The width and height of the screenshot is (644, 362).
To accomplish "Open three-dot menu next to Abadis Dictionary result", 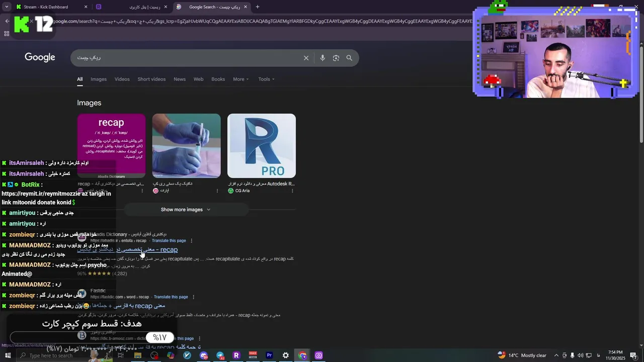I will pyautogui.click(x=192, y=240).
